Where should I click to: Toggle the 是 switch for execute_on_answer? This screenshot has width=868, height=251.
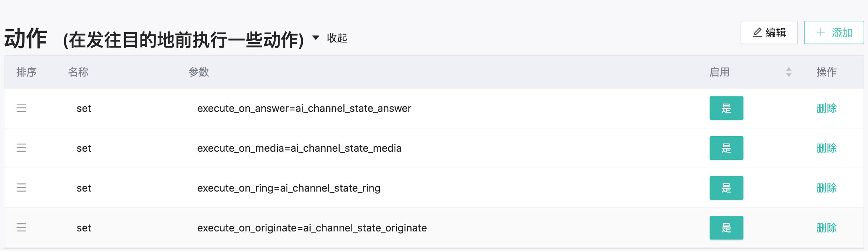(726, 108)
